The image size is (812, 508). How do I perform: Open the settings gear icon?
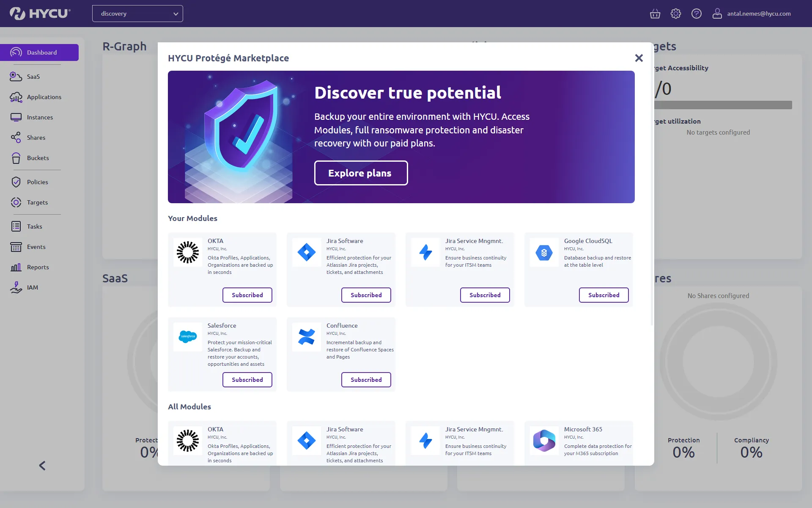tap(675, 14)
